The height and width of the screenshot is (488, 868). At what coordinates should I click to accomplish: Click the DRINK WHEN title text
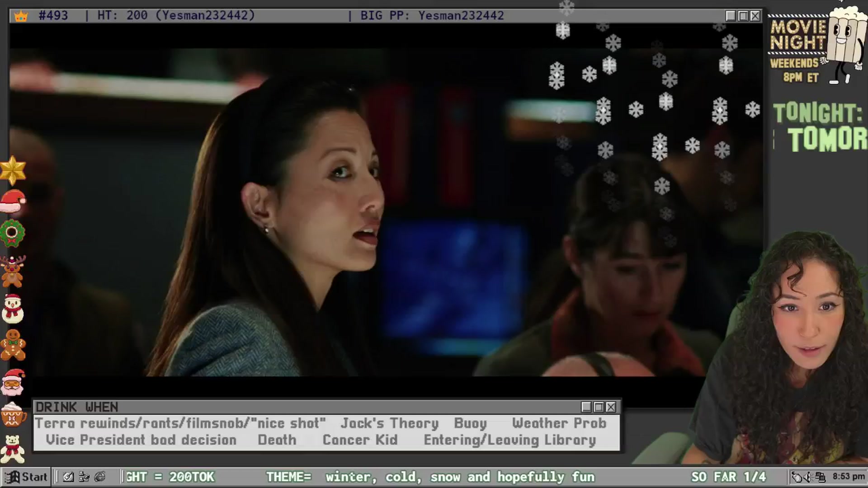pyautogui.click(x=77, y=407)
